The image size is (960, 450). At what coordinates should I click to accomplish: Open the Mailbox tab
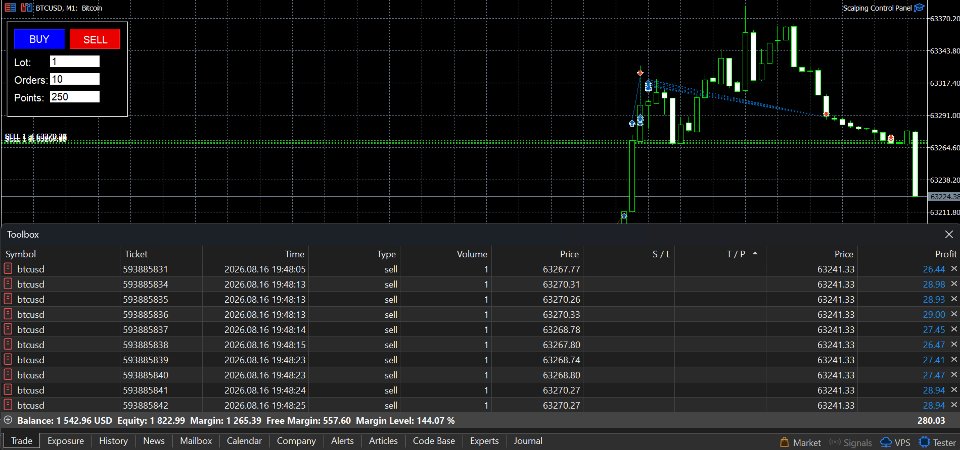point(196,441)
